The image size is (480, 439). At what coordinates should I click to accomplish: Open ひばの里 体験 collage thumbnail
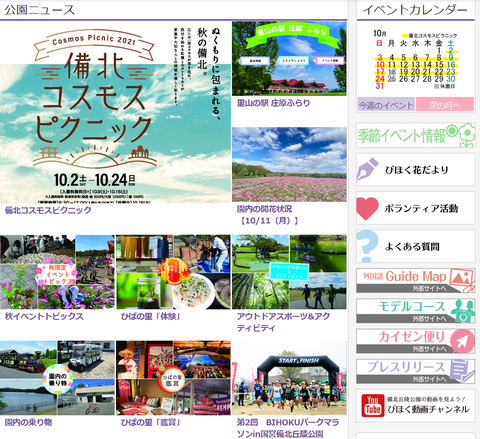(173, 272)
